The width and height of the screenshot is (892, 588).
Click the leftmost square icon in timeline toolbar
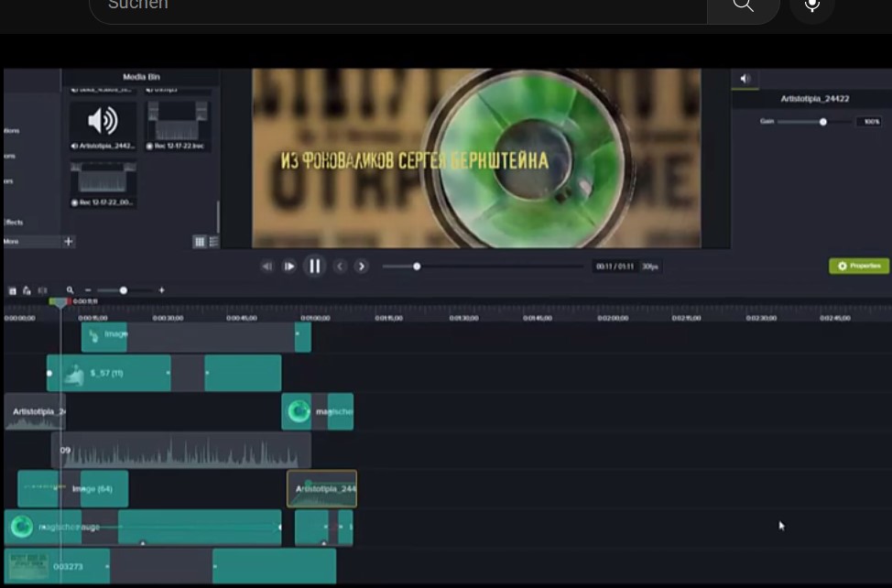click(x=13, y=290)
